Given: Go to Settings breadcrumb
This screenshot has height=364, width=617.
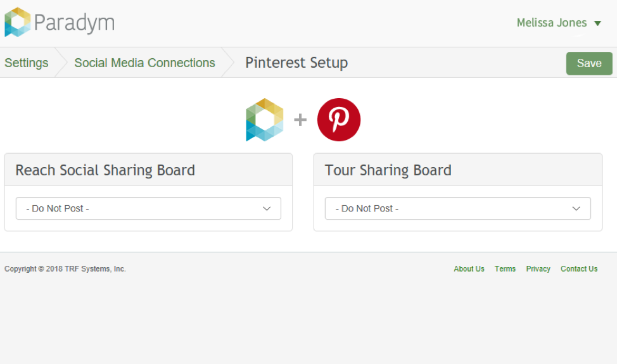Looking at the screenshot, I should pyautogui.click(x=27, y=63).
